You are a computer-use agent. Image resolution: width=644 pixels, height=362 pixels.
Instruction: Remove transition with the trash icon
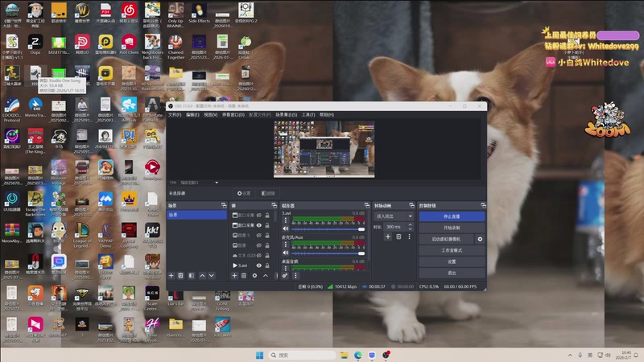point(398,237)
